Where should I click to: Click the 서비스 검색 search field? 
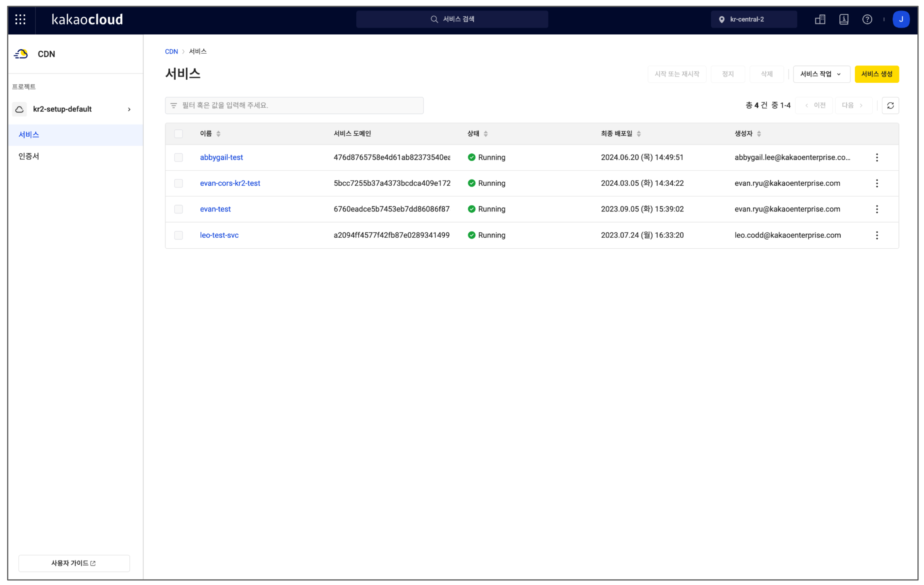point(452,19)
